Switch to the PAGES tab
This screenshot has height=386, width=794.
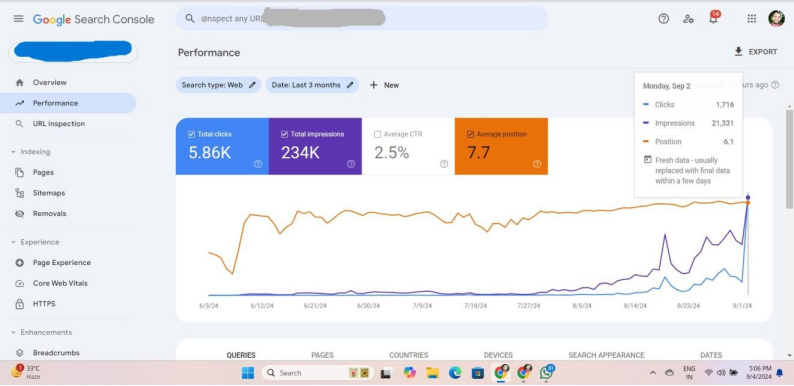click(x=323, y=355)
